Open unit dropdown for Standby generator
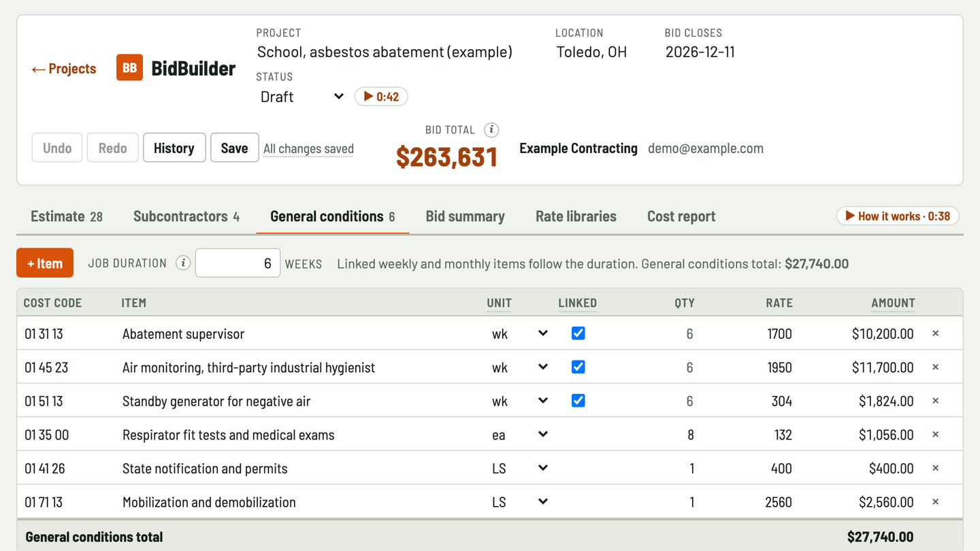Viewport: 980px width, 551px height. (x=519, y=401)
